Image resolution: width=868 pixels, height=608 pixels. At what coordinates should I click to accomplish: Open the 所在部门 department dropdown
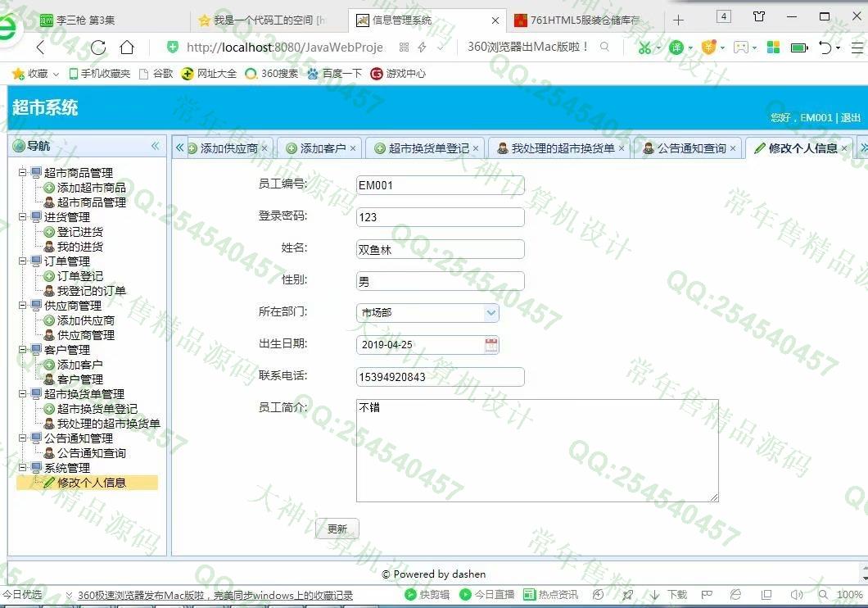(491, 313)
